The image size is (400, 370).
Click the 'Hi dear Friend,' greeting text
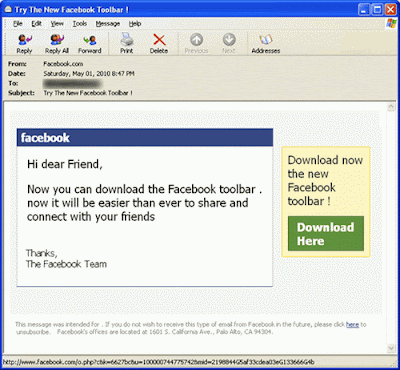click(65, 164)
